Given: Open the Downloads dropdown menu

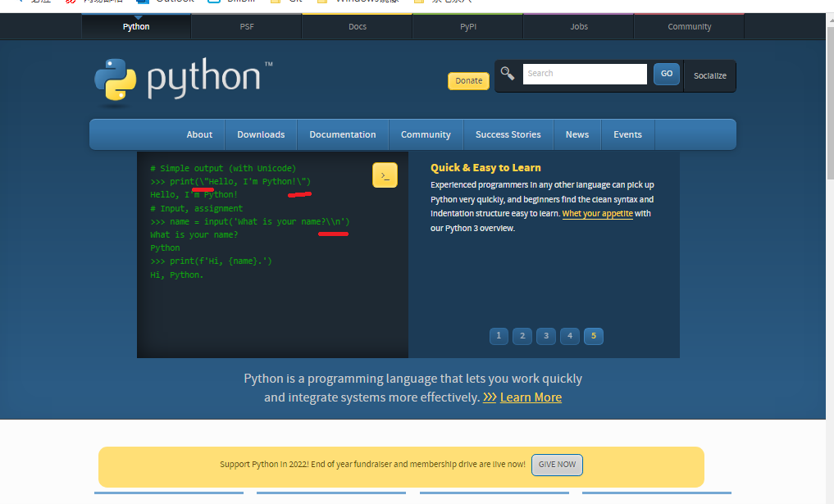Looking at the screenshot, I should pos(261,134).
